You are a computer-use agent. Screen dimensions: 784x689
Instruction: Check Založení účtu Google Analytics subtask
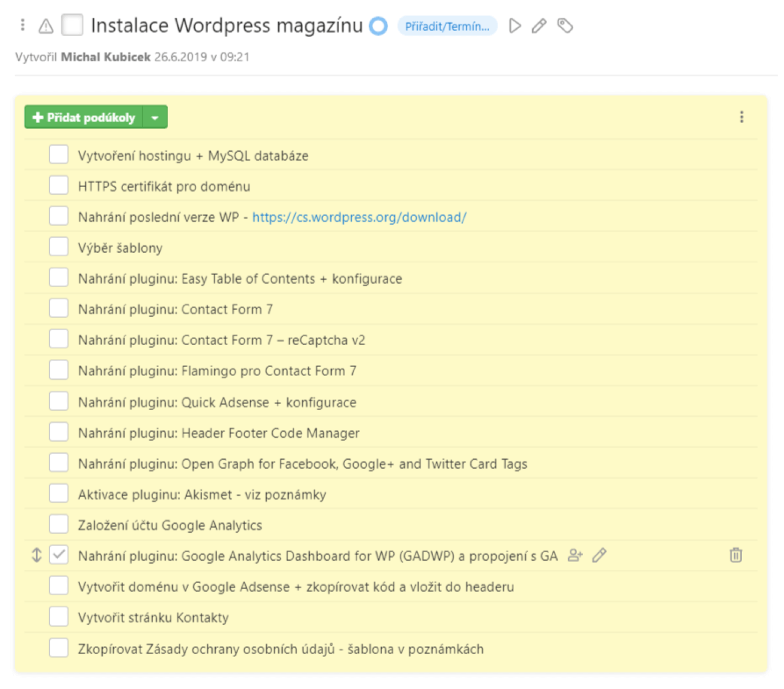point(59,524)
